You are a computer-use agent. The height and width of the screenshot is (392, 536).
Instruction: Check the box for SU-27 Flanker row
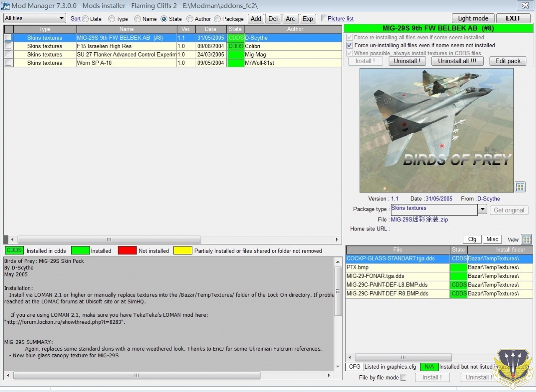coord(8,54)
